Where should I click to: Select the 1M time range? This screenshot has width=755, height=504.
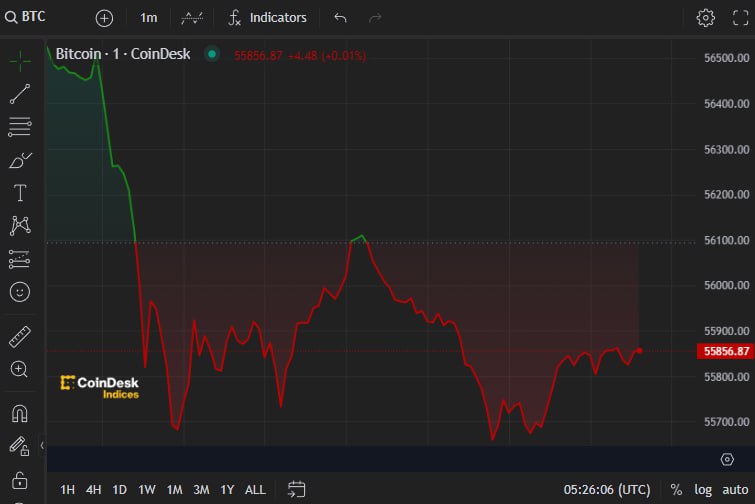(x=174, y=490)
